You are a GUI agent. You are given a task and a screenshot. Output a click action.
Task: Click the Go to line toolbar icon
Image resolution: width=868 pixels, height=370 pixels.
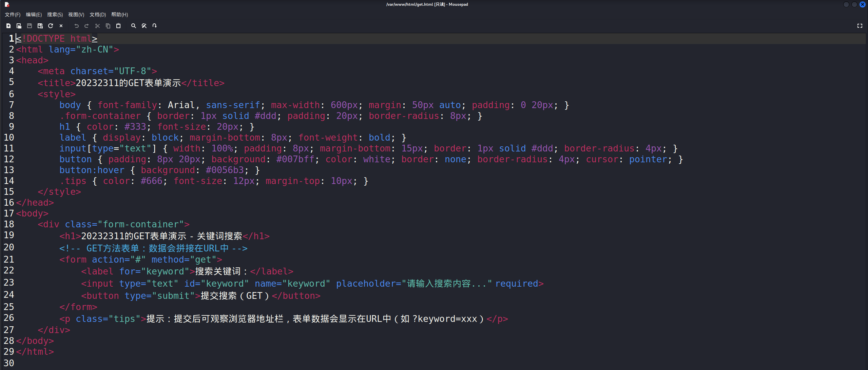155,26
